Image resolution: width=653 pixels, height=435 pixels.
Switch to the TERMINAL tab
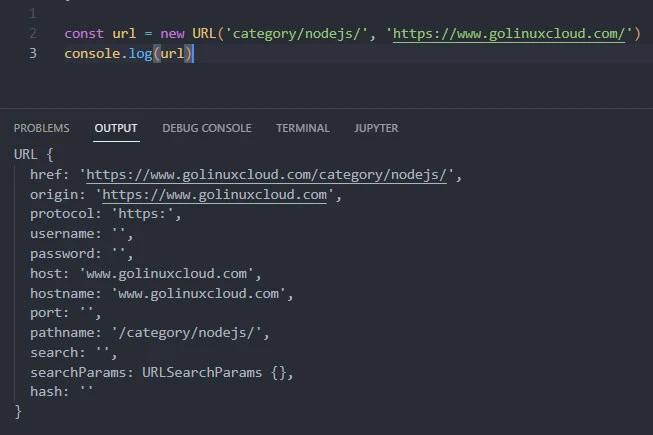(x=303, y=128)
